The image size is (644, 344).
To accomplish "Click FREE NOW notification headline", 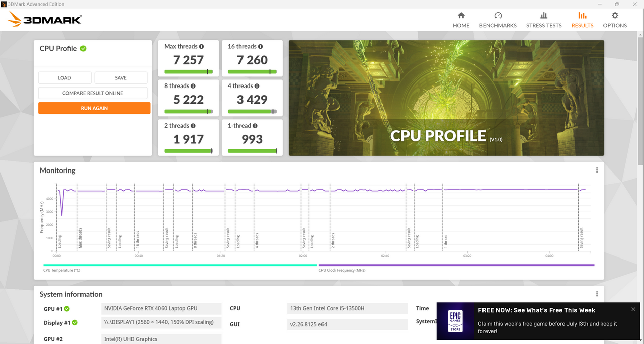I will click(536, 310).
